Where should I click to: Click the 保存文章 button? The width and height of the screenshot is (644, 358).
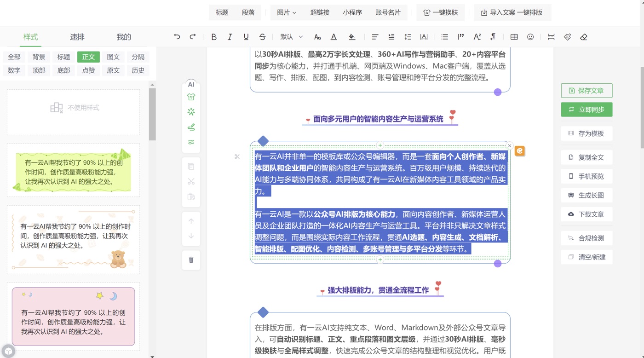coord(586,91)
